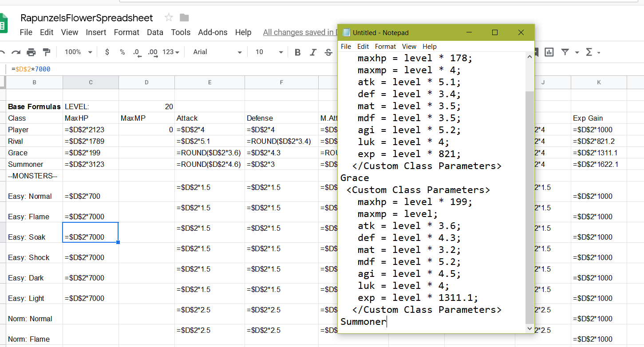Select the '--MONSTERS--' cell
This screenshot has width=644, height=347.
35,176
